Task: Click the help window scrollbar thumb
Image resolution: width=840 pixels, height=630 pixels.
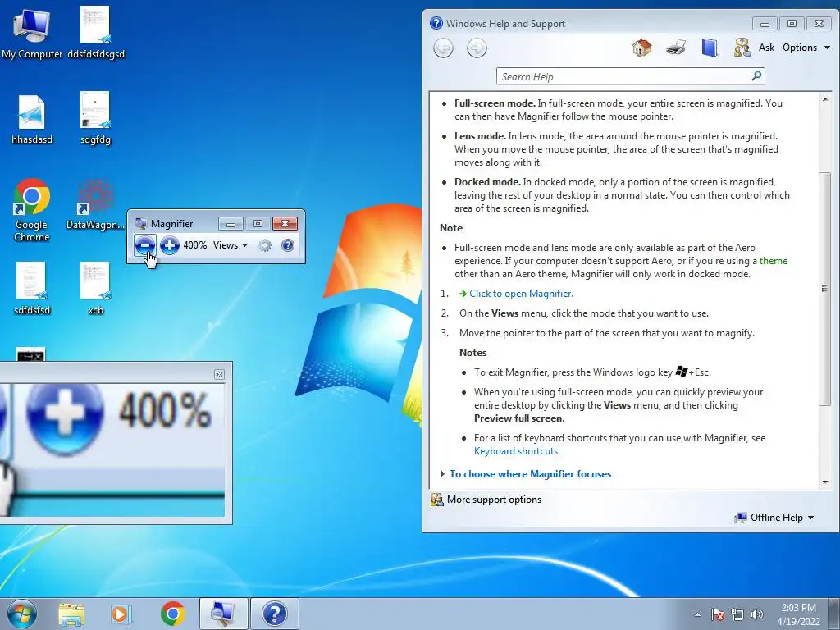Action: click(825, 290)
